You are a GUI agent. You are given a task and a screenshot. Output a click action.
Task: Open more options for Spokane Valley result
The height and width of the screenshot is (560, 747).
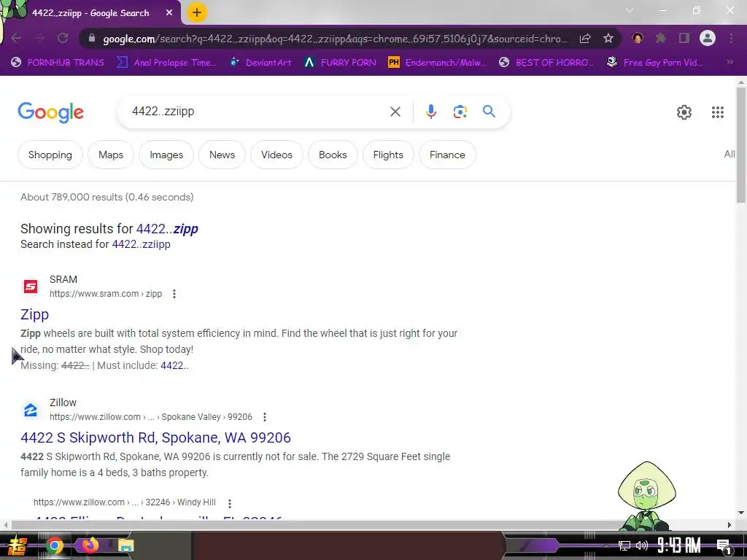coord(265,417)
